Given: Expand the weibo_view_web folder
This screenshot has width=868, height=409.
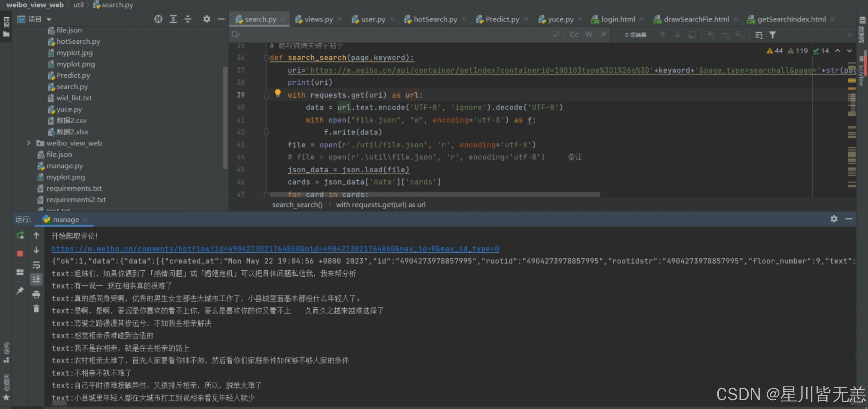Looking at the screenshot, I should [29, 143].
